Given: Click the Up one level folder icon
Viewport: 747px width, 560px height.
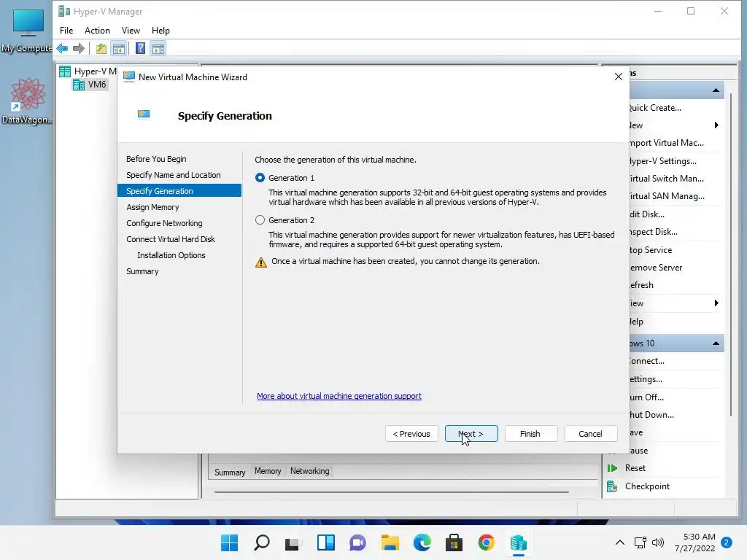Looking at the screenshot, I should click(x=101, y=48).
